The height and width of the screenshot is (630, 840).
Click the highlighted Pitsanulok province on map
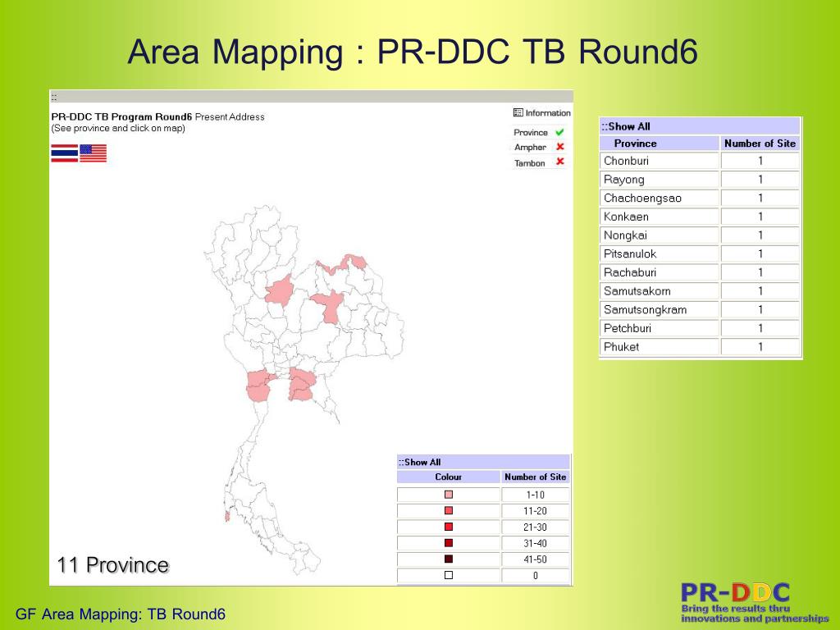click(280, 292)
